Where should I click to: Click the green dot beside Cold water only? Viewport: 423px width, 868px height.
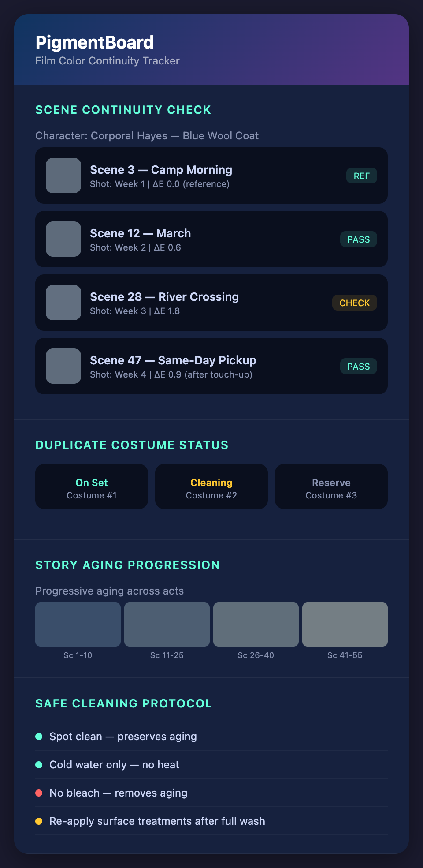tap(39, 765)
